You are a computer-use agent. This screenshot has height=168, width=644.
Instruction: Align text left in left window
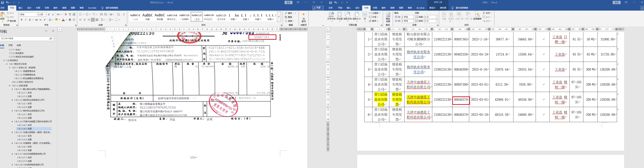click(80, 20)
